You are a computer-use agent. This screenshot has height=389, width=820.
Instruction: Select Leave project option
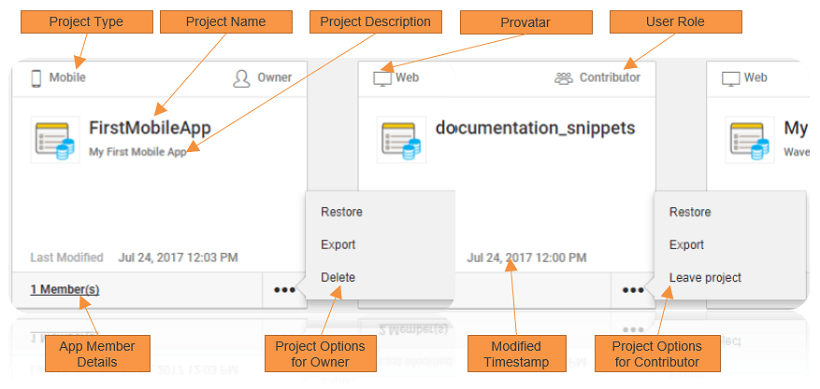(x=705, y=278)
